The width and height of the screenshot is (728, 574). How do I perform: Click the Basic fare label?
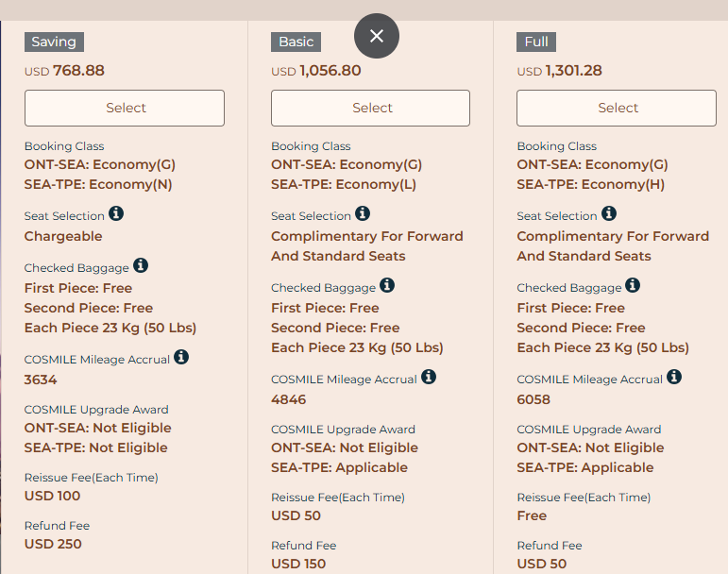296,42
